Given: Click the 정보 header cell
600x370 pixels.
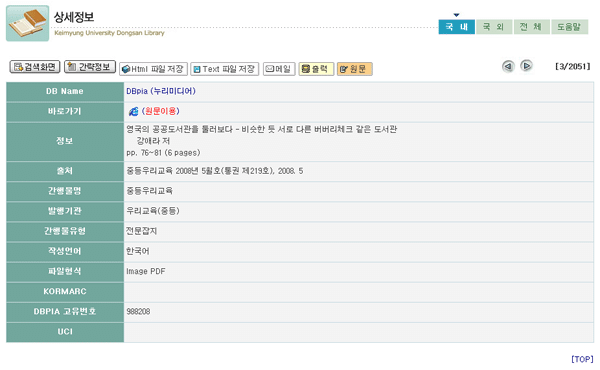Looking at the screenshot, I should (65, 142).
